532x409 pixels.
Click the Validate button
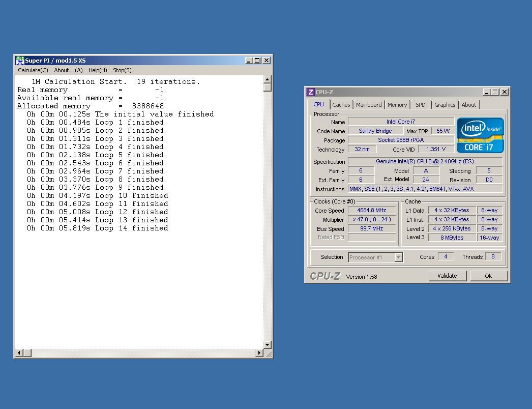(447, 276)
